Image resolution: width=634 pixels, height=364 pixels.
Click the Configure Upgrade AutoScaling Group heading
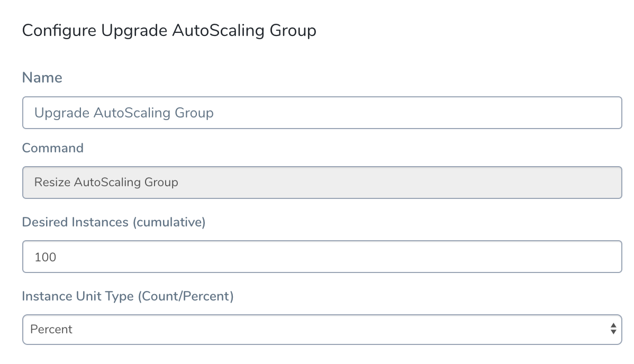[169, 31]
